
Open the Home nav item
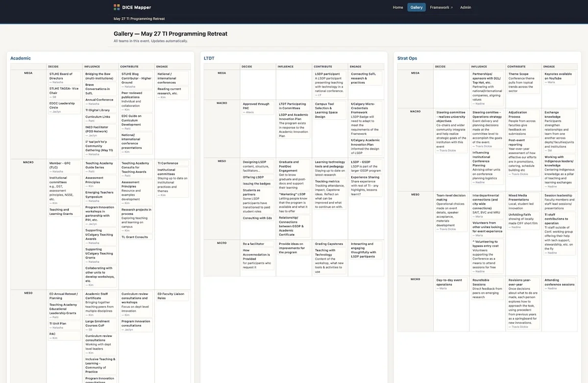398,7
